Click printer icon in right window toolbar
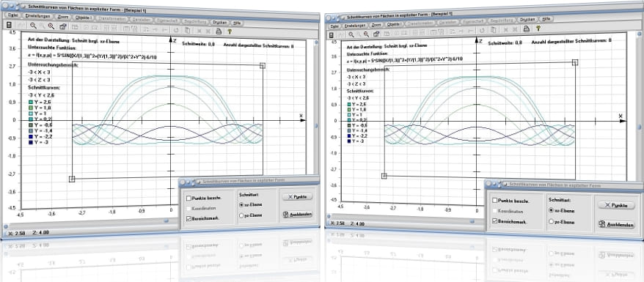This screenshot has height=282, width=644. [526, 29]
